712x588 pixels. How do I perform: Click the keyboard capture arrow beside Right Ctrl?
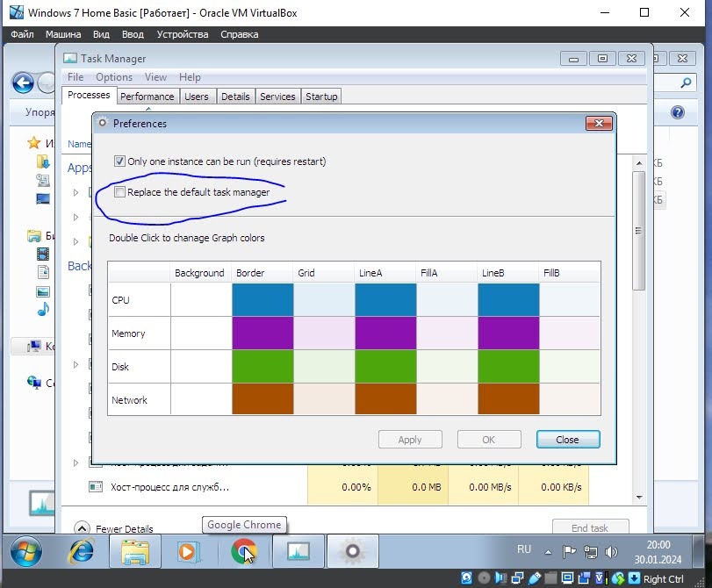point(634,578)
